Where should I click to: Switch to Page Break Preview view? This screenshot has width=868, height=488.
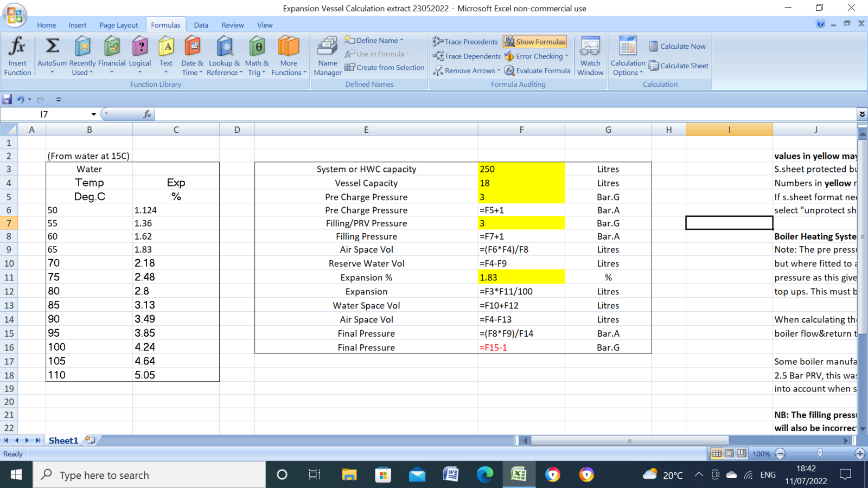pos(742,453)
